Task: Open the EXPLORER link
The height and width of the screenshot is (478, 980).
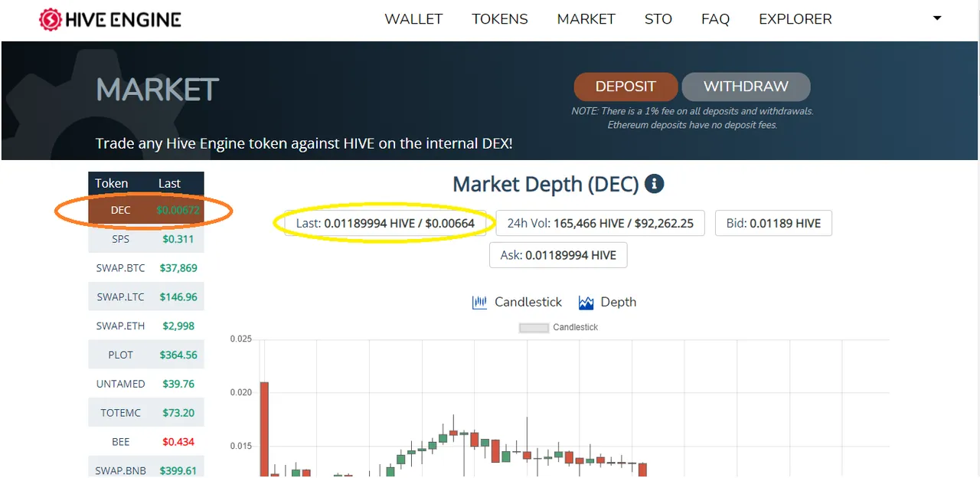Action: click(795, 19)
